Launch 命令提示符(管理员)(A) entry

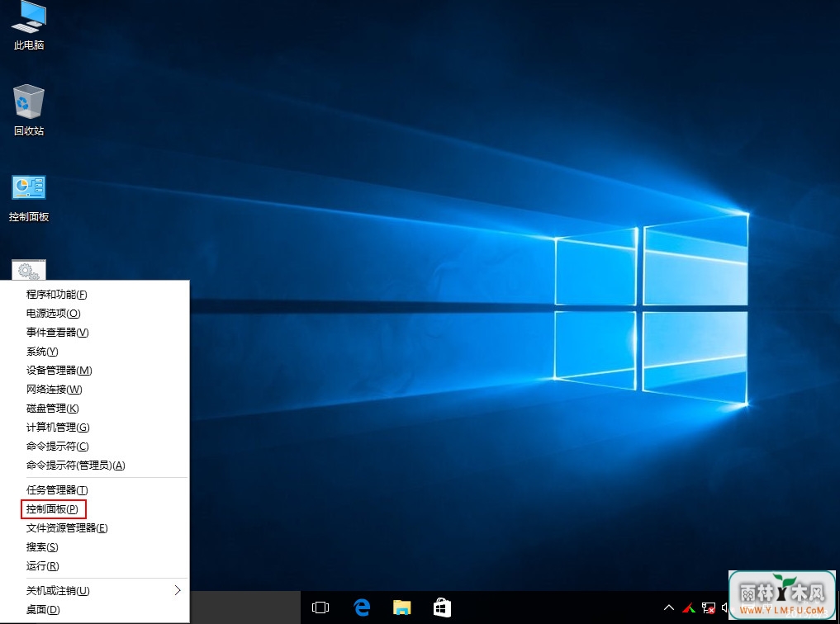(95, 465)
